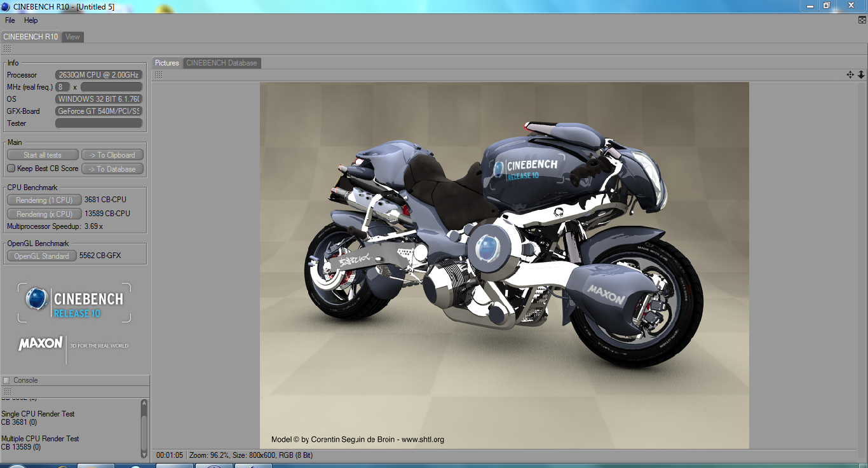Click the "OpenGL Benchmark" group title
Viewport: 868px width, 468px height.
point(38,244)
